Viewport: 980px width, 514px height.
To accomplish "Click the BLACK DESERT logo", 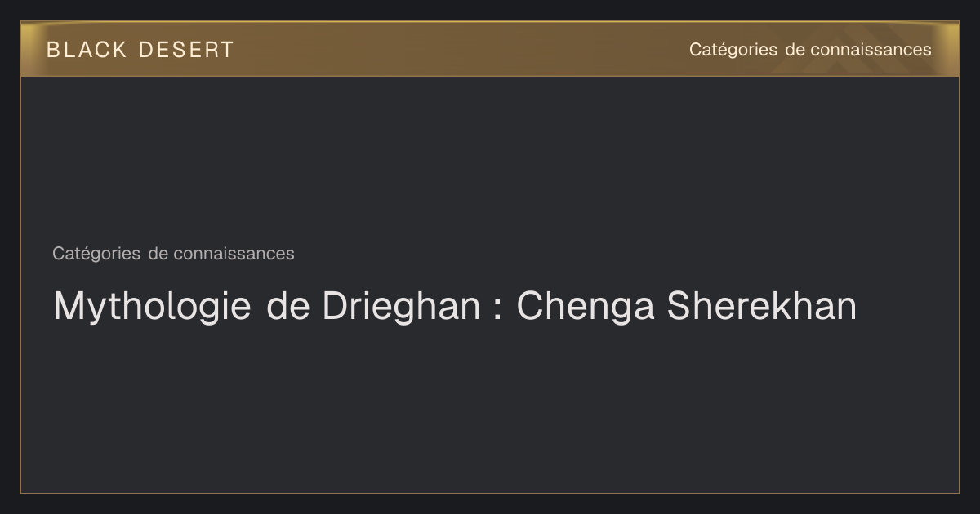I will (140, 50).
